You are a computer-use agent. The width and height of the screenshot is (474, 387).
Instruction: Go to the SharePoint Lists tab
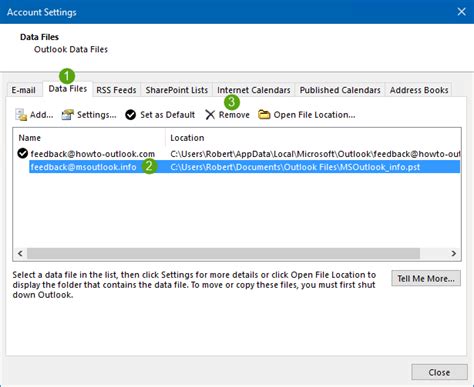click(177, 90)
